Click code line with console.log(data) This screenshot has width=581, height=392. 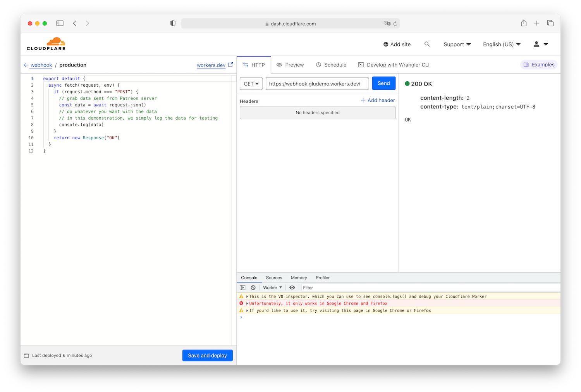81,125
